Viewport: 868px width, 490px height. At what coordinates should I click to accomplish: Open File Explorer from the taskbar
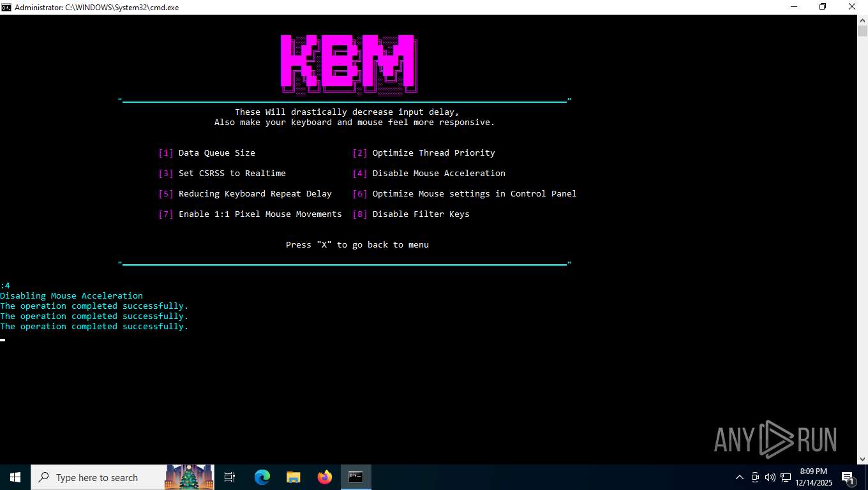(293, 477)
